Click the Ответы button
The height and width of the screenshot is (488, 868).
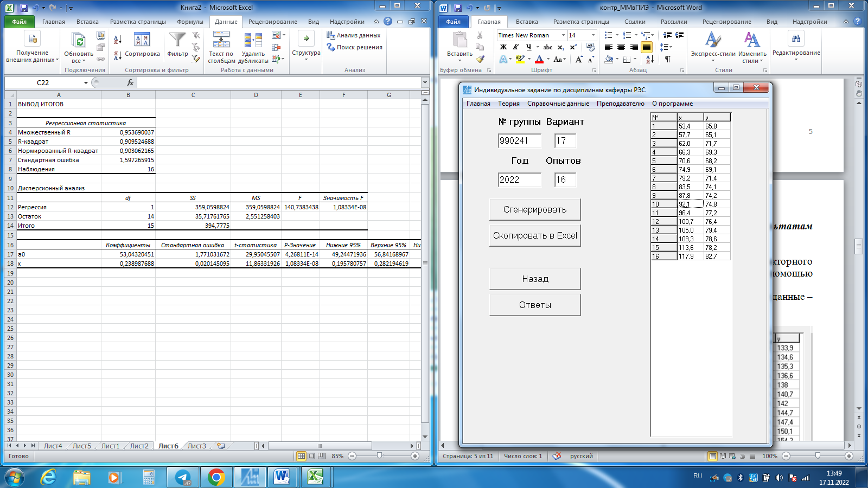(x=535, y=305)
